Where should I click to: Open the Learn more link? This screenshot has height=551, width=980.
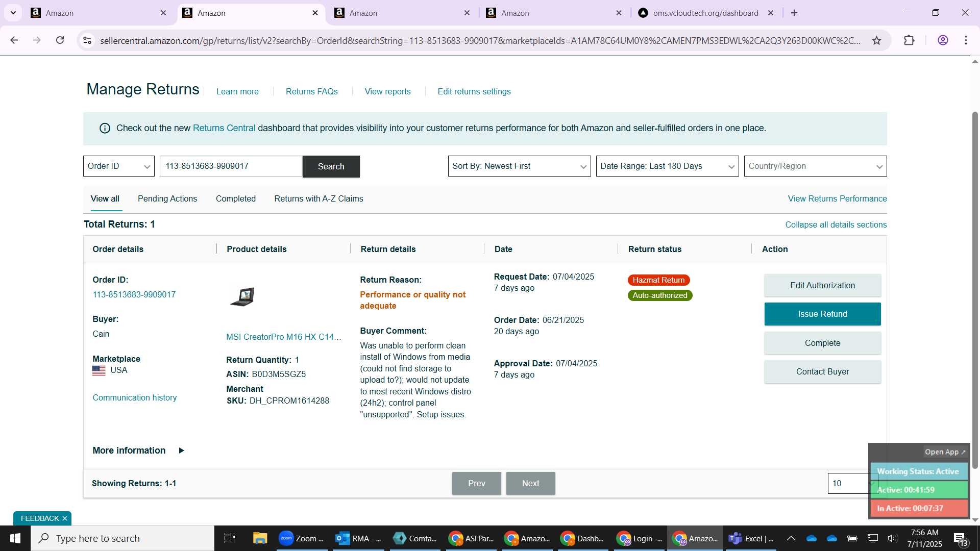pos(237,92)
